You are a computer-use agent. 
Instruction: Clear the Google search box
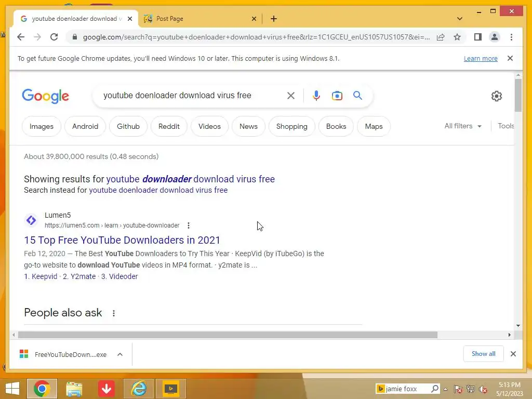pos(291,96)
